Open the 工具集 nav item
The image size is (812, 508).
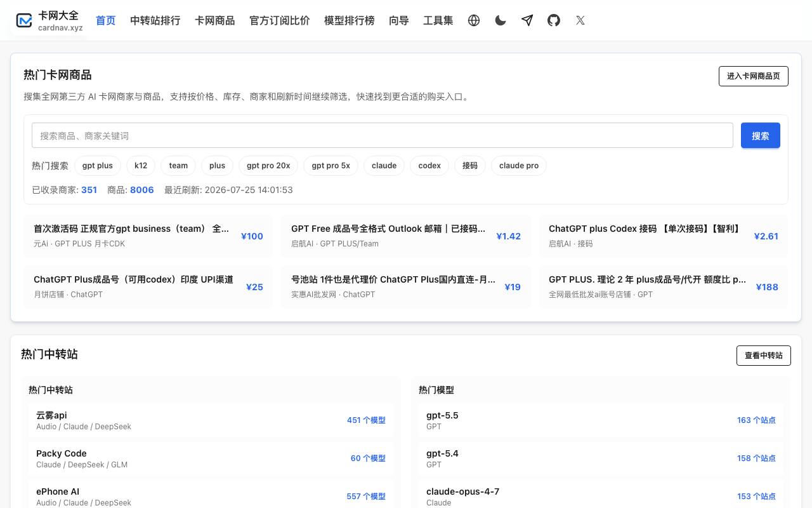tap(438, 20)
